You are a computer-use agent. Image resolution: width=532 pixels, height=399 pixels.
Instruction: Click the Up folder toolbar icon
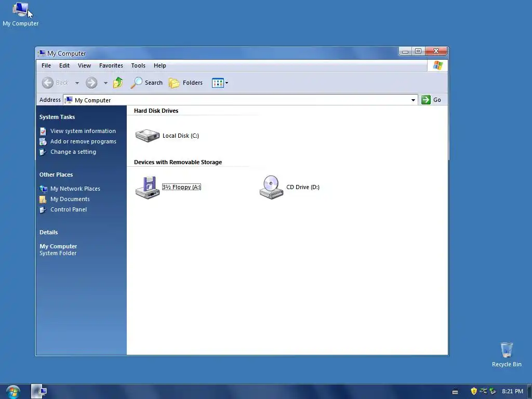coord(118,83)
